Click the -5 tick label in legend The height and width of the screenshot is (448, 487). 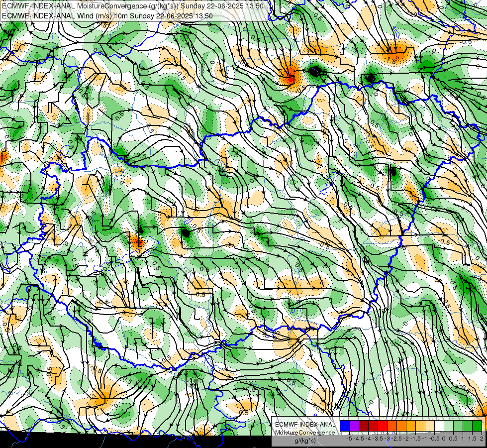(349, 439)
